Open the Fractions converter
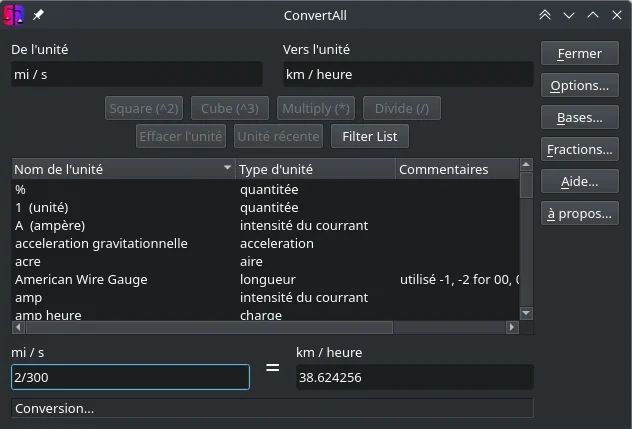The height and width of the screenshot is (429, 632). (x=579, y=150)
